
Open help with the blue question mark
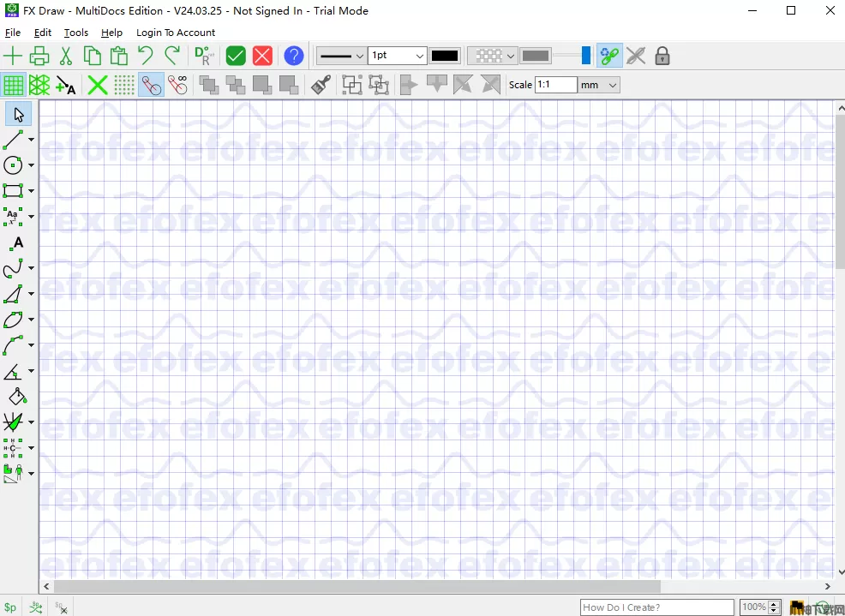click(293, 57)
